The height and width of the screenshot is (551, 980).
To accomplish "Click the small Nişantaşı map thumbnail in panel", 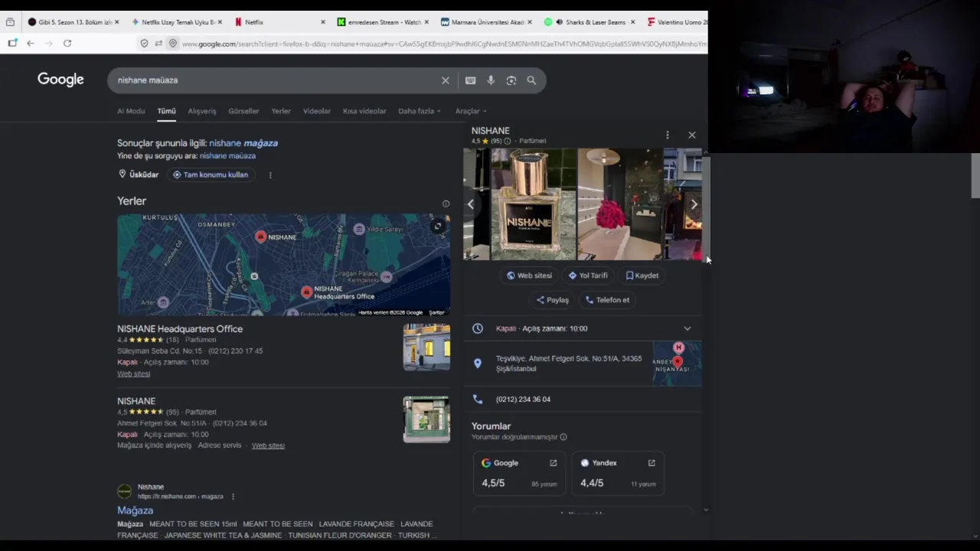I will (x=677, y=364).
